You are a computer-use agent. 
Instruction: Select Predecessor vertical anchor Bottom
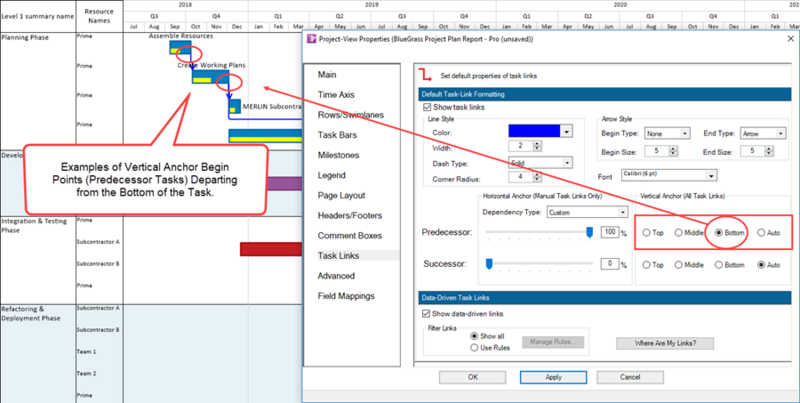tap(718, 233)
